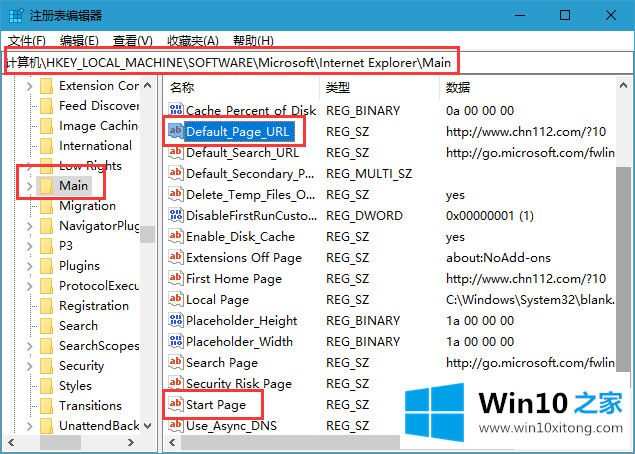Viewport: 635px width, 454px height.
Task: Click tree pane scroll down arrow
Action: click(147, 426)
